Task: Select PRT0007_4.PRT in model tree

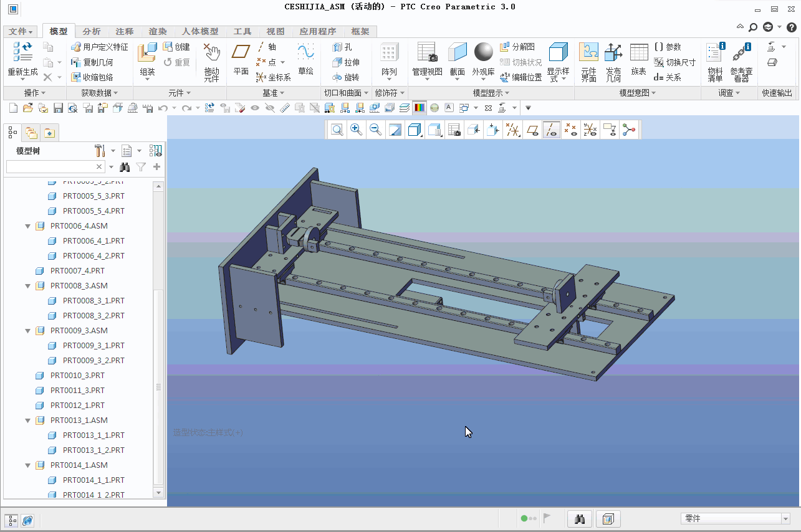Action: pyautogui.click(x=77, y=271)
